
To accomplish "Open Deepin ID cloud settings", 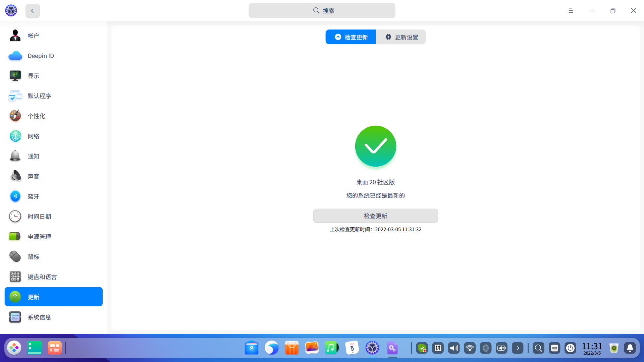I will click(41, 56).
